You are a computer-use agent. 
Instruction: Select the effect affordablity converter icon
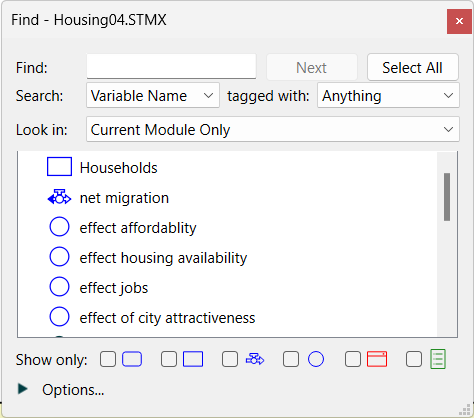pyautogui.click(x=59, y=227)
